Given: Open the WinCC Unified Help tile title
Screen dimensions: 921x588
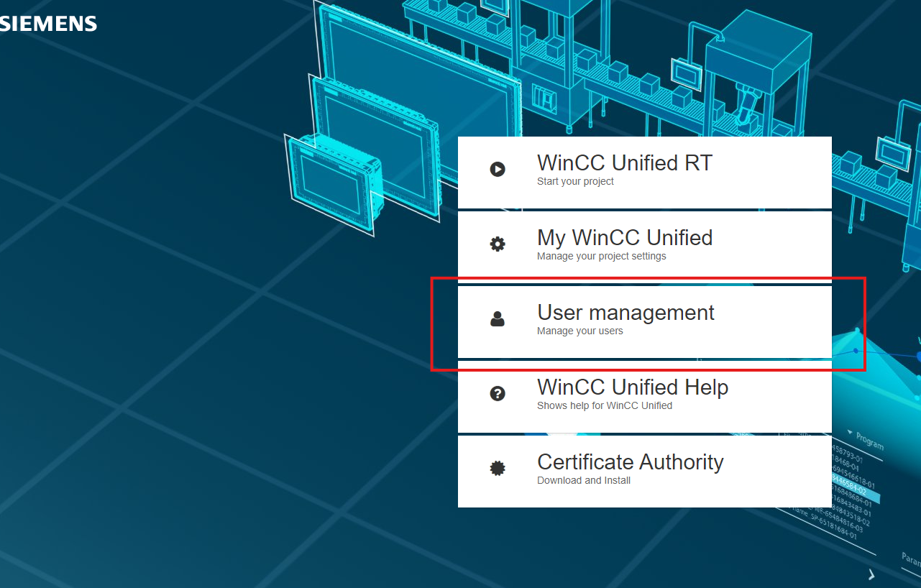Looking at the screenshot, I should tap(633, 387).
